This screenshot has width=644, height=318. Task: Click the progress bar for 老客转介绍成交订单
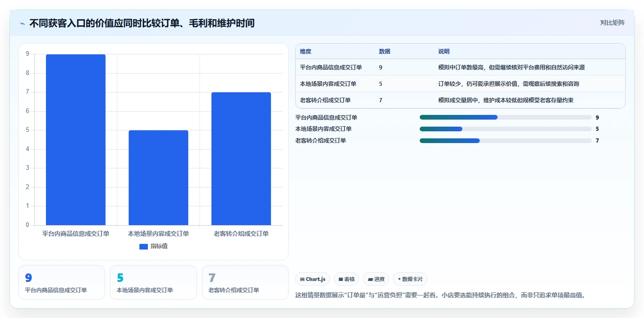point(506,141)
